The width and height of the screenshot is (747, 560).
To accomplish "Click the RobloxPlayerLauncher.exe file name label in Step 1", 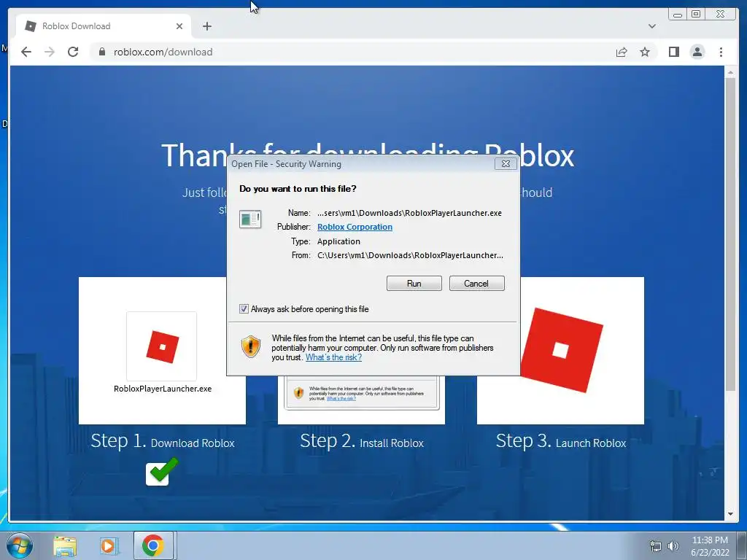I will point(163,389).
